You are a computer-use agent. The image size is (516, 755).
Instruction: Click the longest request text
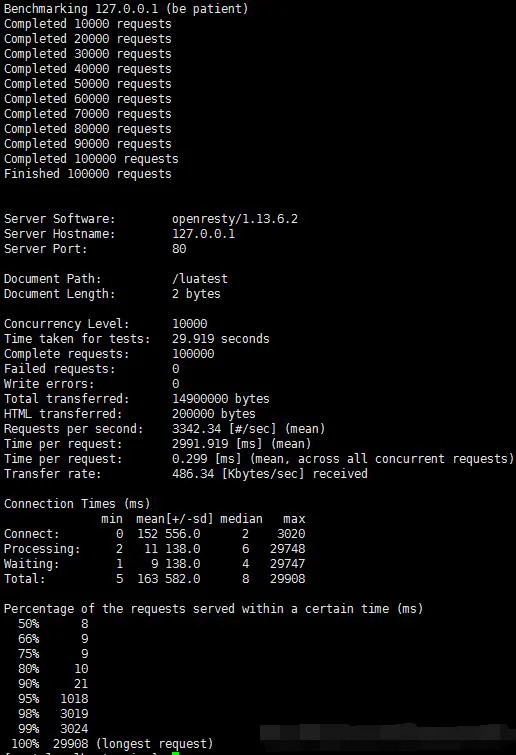tap(154, 744)
